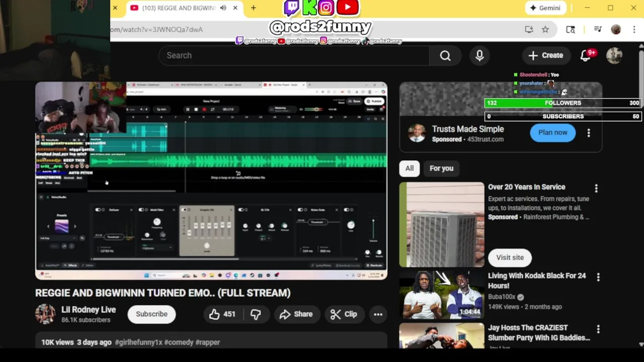Open Jay Hosts The CRAZIEST Slumber Party title
This screenshot has height=362, width=644.
point(539,333)
